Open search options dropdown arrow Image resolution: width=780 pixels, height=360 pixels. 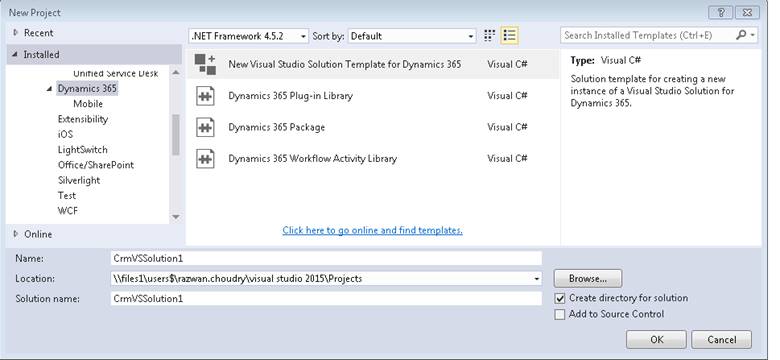click(753, 35)
